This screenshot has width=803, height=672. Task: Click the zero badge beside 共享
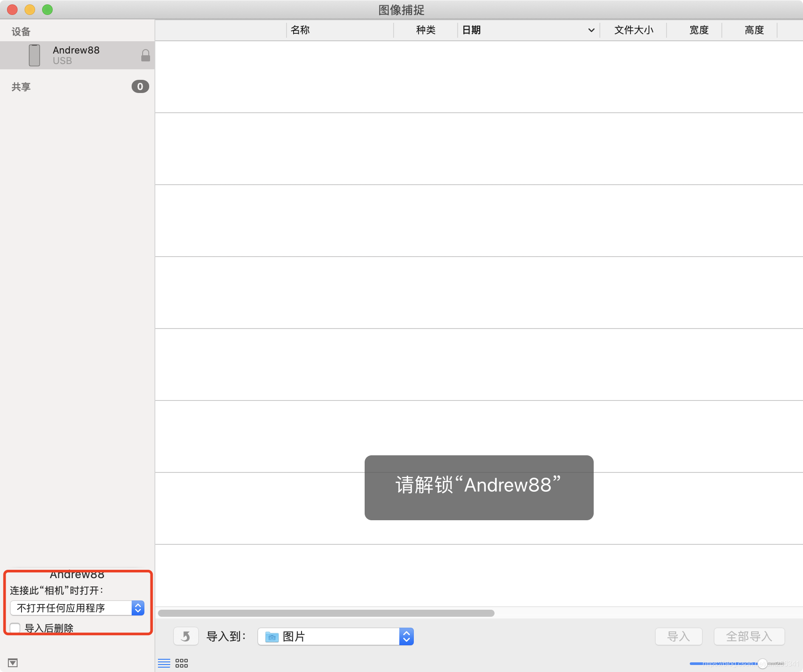pyautogui.click(x=140, y=86)
